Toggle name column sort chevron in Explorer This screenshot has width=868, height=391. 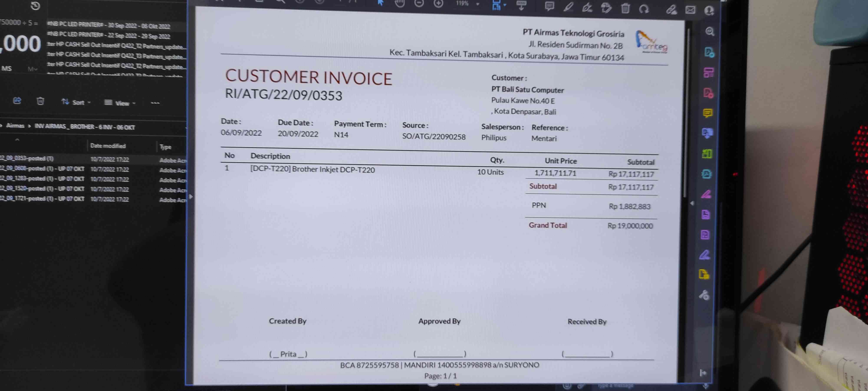click(17, 139)
